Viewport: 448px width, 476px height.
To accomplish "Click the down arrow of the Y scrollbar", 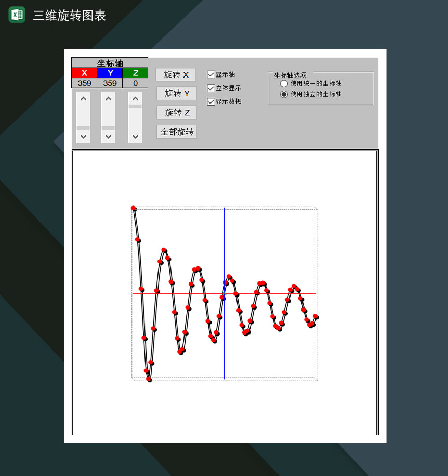I will (109, 137).
